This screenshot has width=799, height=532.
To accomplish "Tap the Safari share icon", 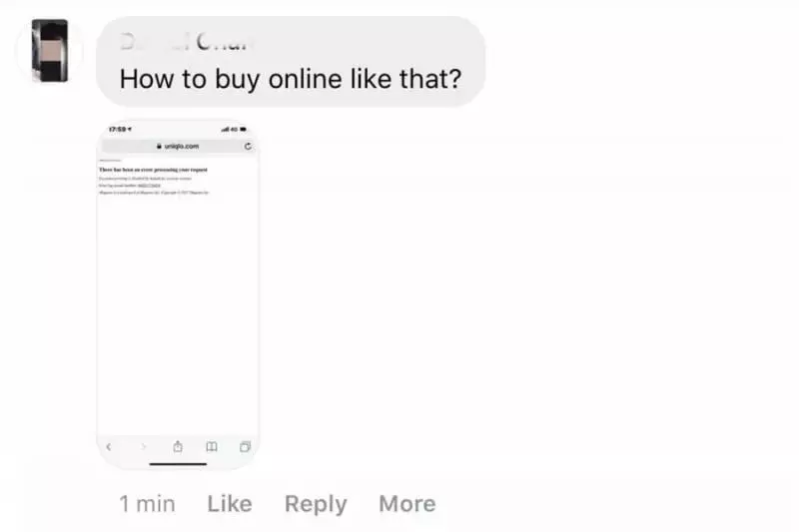I will (x=178, y=446).
